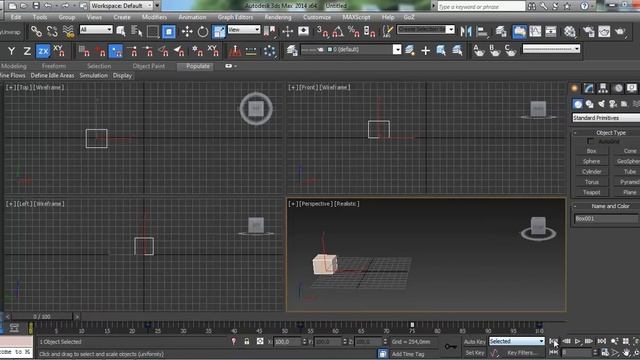The height and width of the screenshot is (360, 640).
Task: Select the Shapes category icon
Action: tap(589, 104)
